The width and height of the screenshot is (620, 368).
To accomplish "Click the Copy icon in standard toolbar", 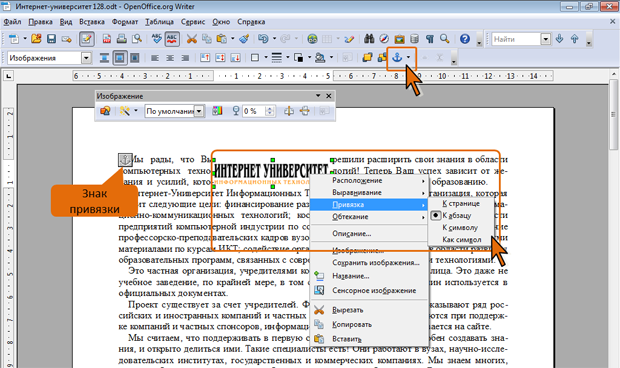I will click(207, 39).
